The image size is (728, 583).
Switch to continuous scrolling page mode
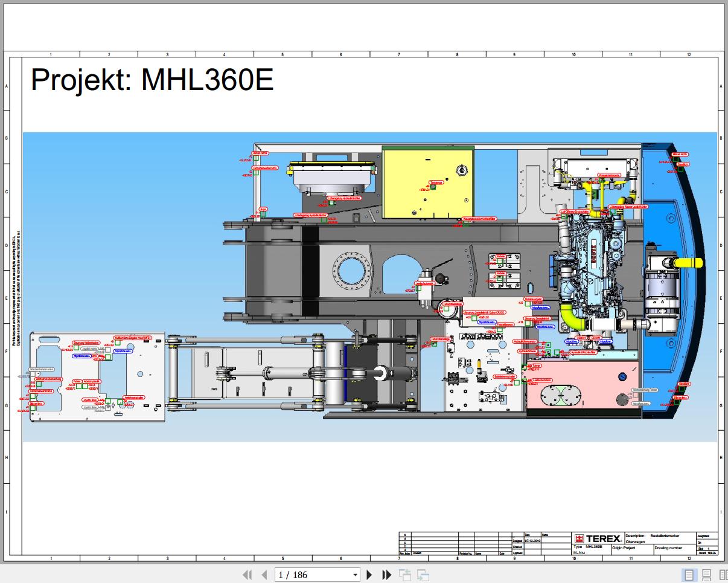pos(706,575)
